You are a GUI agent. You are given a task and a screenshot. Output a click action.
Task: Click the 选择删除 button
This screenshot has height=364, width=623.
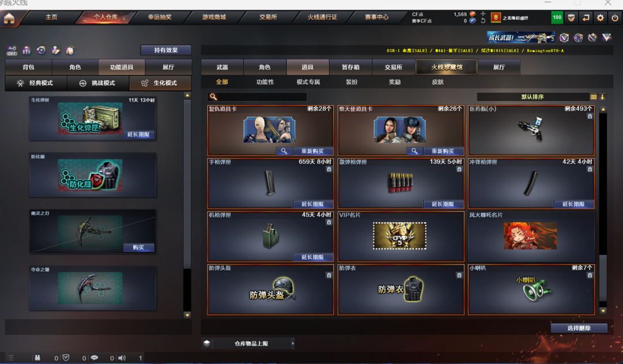tap(579, 328)
